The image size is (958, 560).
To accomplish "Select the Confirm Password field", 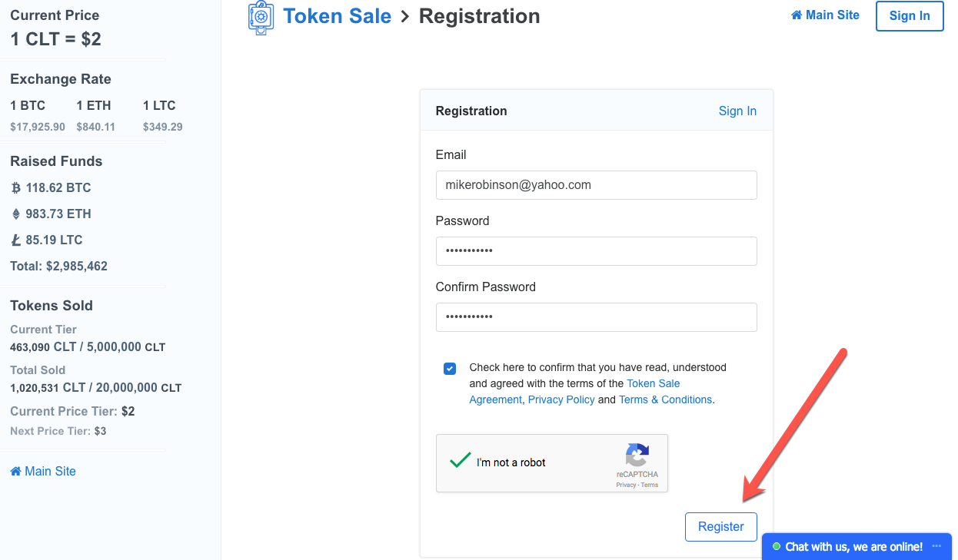I will 596,317.
